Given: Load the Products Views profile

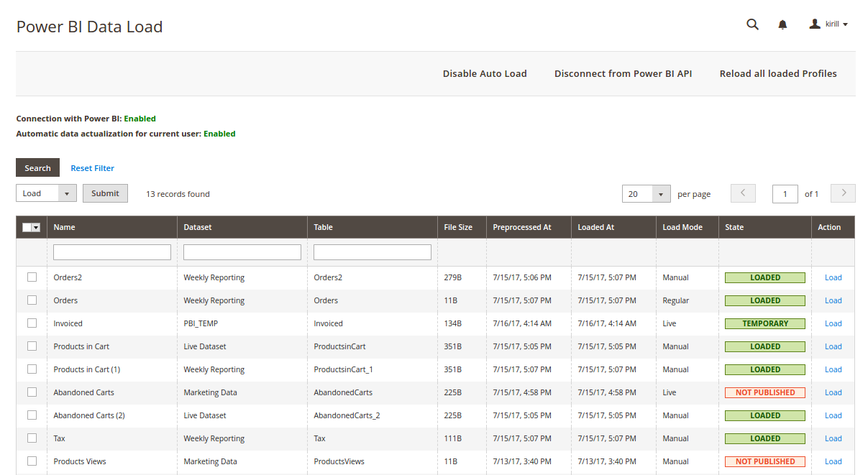Looking at the screenshot, I should (x=833, y=461).
